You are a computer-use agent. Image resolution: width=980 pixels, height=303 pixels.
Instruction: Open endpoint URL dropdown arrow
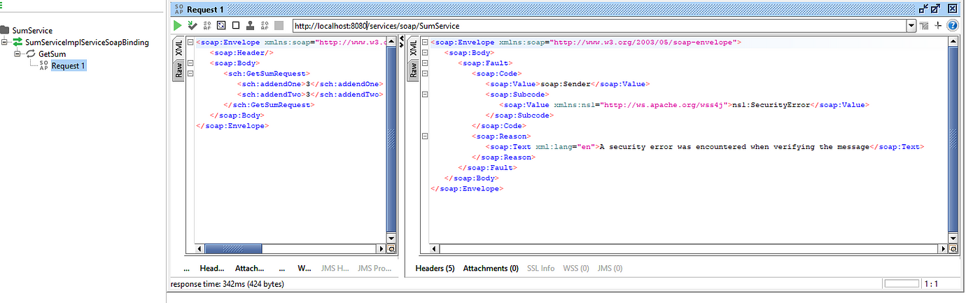(x=911, y=26)
